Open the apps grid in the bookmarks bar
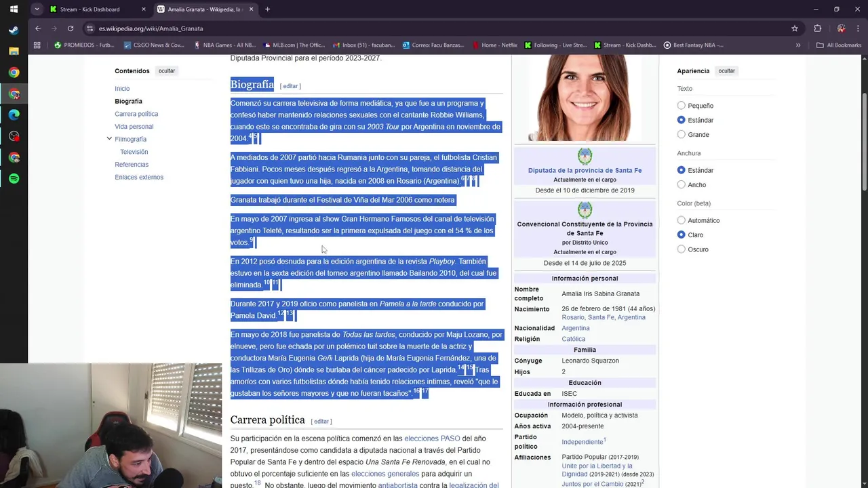 (x=37, y=45)
